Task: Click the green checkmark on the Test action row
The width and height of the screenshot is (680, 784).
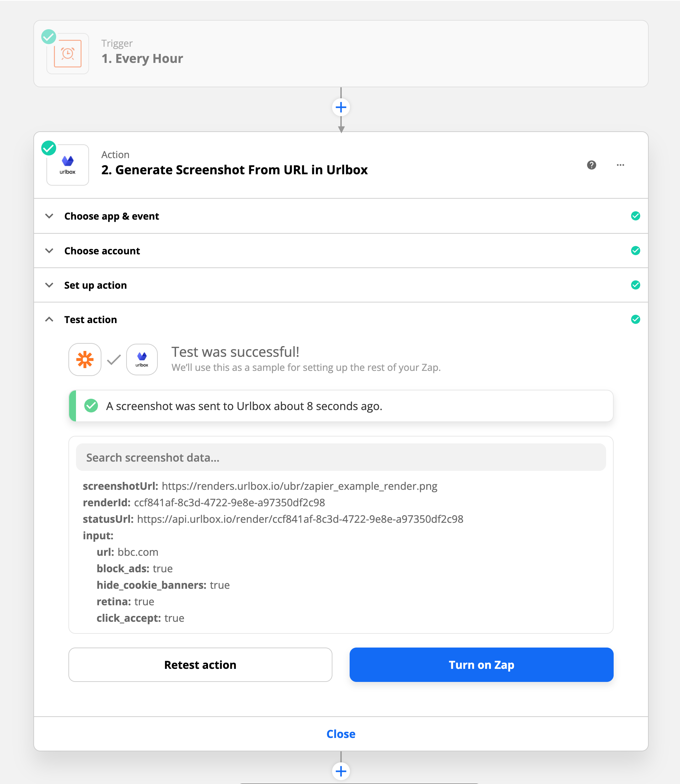Action: 636,319
